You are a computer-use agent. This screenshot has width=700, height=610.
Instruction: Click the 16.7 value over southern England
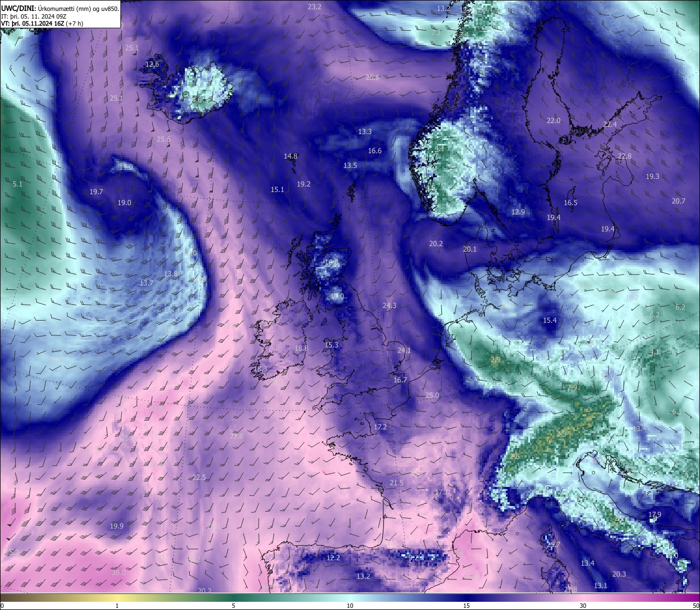coord(400,380)
